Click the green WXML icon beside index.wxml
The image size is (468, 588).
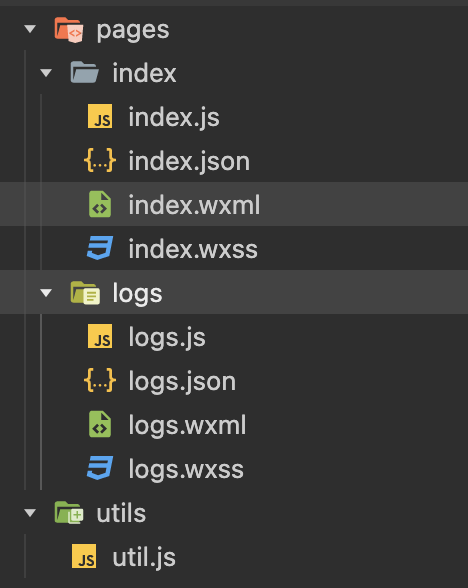tap(100, 204)
